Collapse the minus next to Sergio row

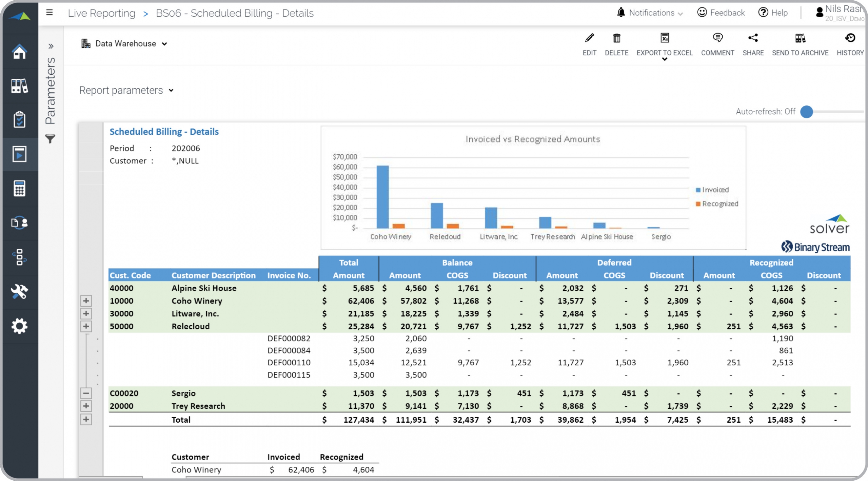coord(86,393)
